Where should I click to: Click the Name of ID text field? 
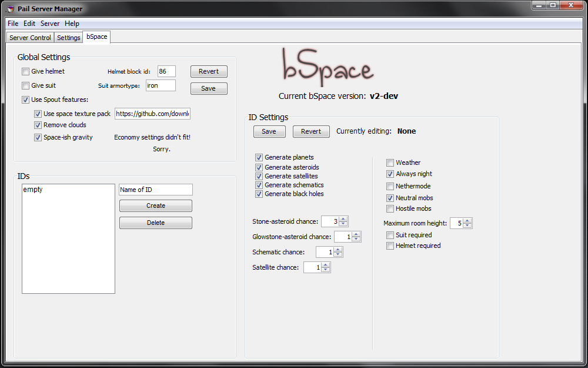click(x=156, y=190)
